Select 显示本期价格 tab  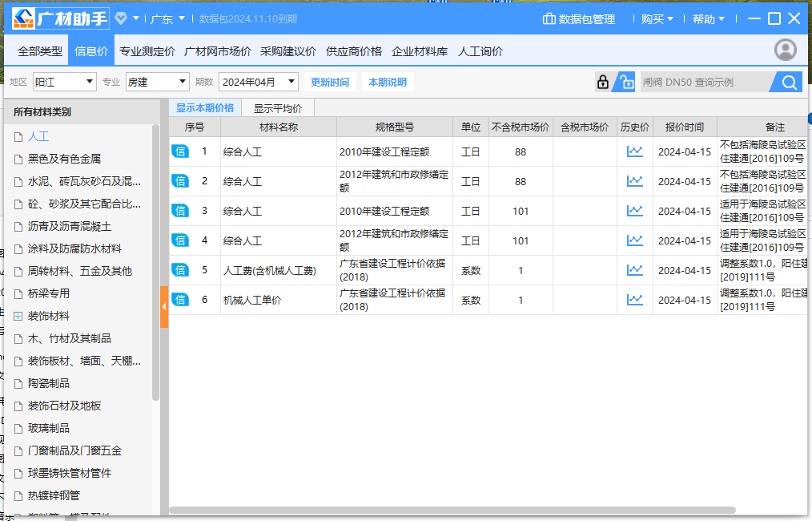click(205, 108)
